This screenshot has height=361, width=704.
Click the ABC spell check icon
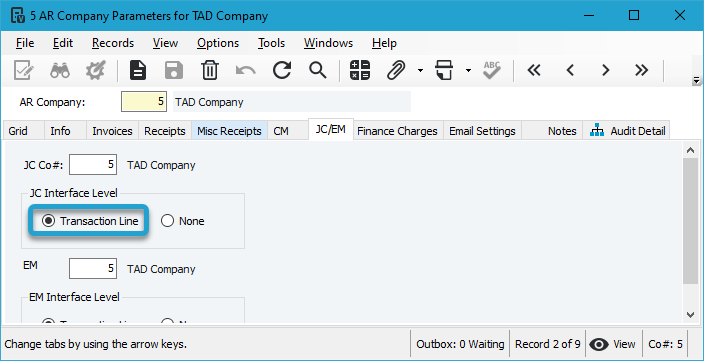(x=492, y=70)
